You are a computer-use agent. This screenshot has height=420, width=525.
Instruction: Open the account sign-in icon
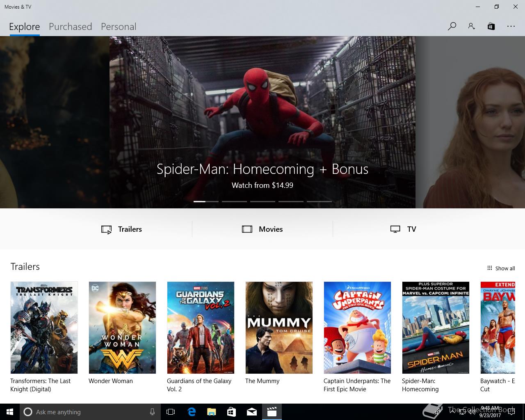pyautogui.click(x=472, y=26)
